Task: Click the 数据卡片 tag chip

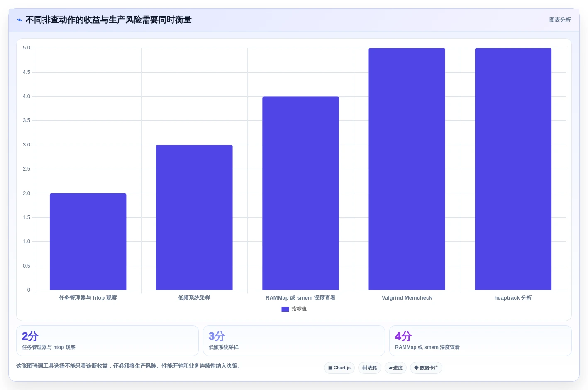Action: [426, 368]
